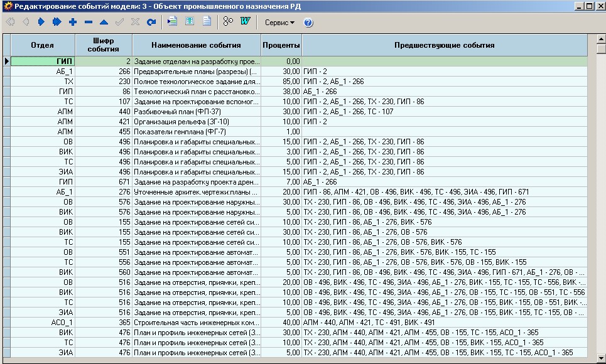
Task: Click the cancel edit X icon
Action: pyautogui.click(x=135, y=22)
